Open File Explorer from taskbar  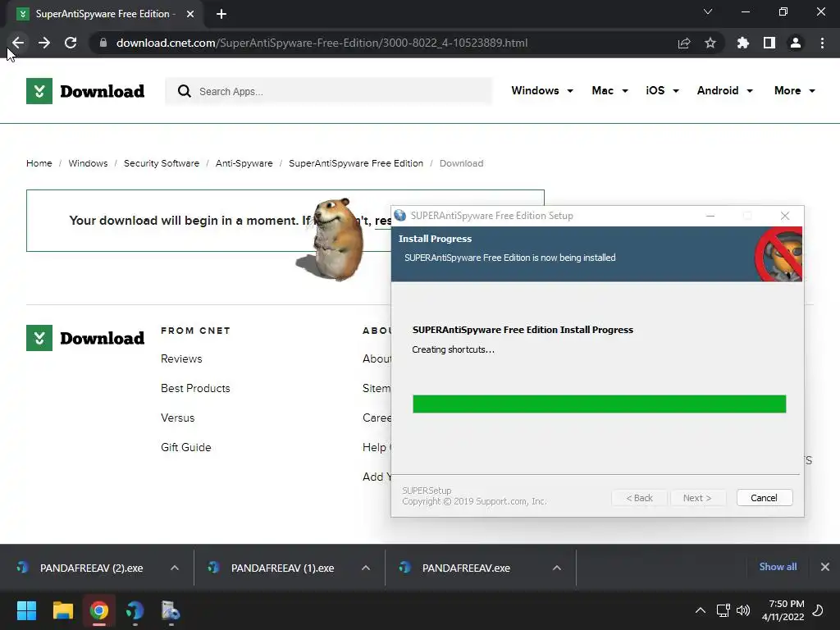62,610
